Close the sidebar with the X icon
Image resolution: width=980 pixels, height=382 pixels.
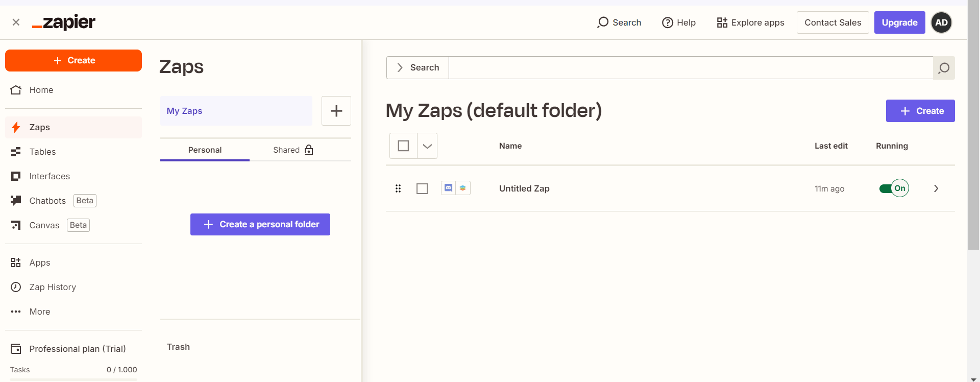coord(16,22)
